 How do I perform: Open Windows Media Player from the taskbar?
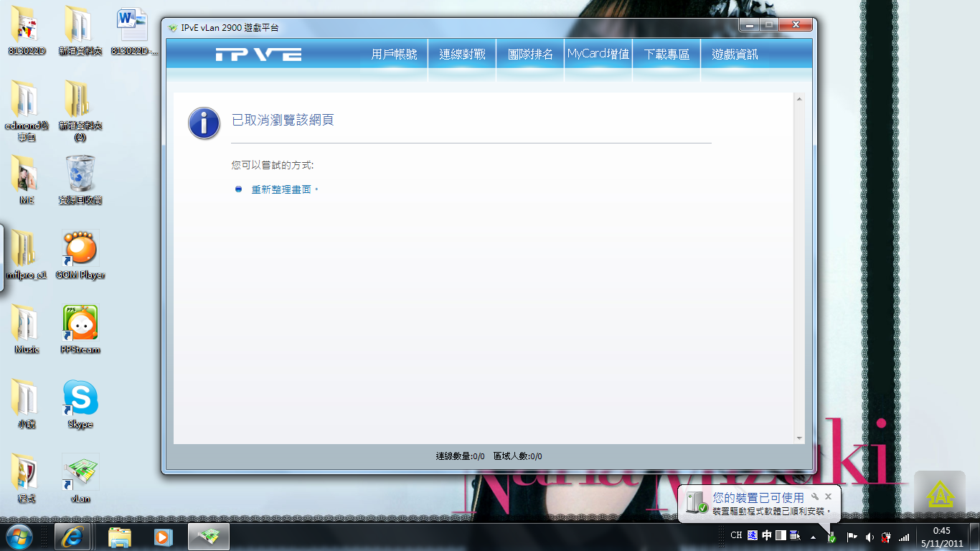pyautogui.click(x=164, y=537)
